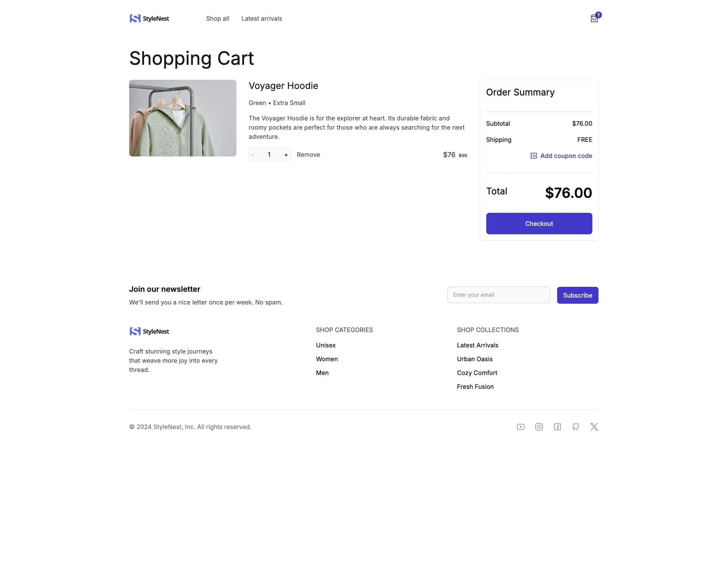Click the Checkout button
The height and width of the screenshot is (584, 728).
[x=539, y=223]
